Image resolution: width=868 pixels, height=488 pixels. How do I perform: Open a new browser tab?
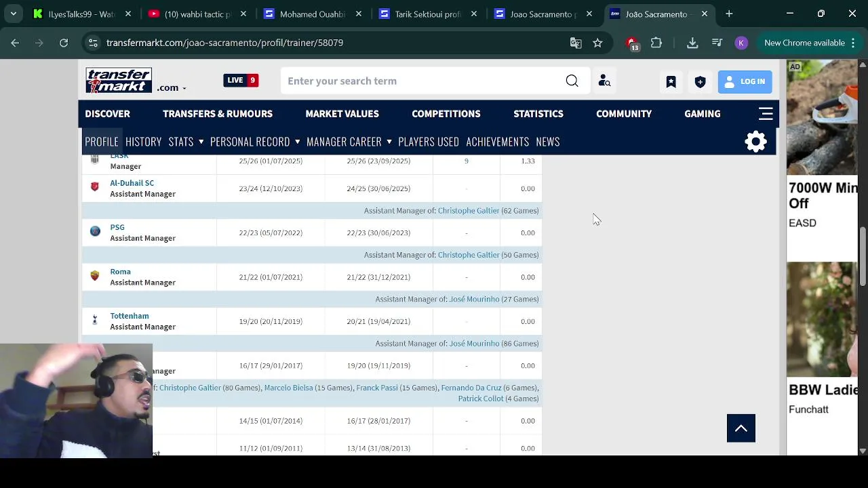pyautogui.click(x=729, y=14)
